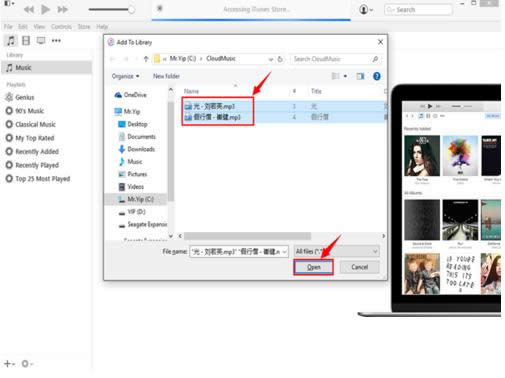Toggle the preview pane icon
Viewport: 505px width, 378px height.
(360, 76)
